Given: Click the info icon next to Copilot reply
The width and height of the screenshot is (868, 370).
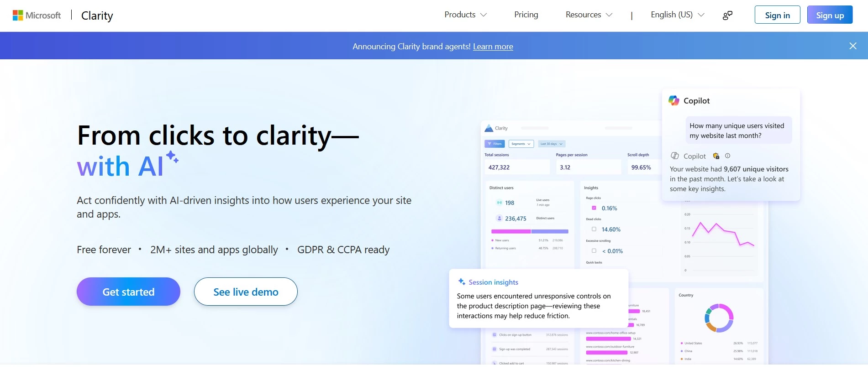Looking at the screenshot, I should point(728,156).
